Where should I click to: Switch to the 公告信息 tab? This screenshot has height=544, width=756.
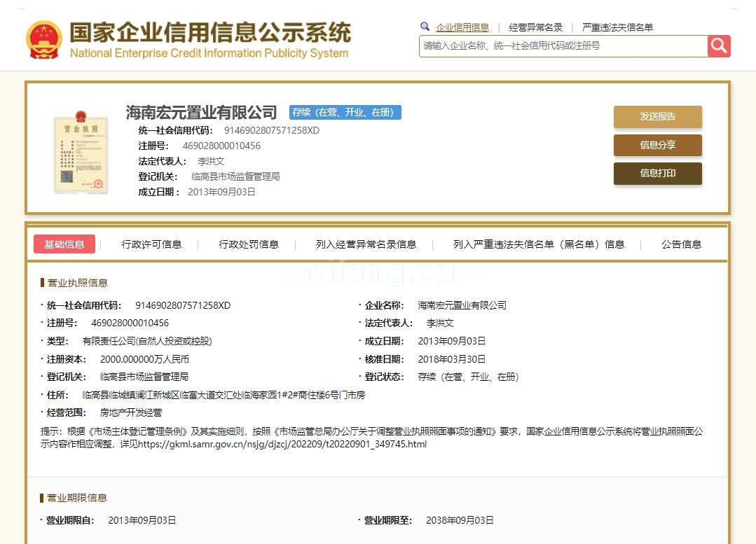680,244
